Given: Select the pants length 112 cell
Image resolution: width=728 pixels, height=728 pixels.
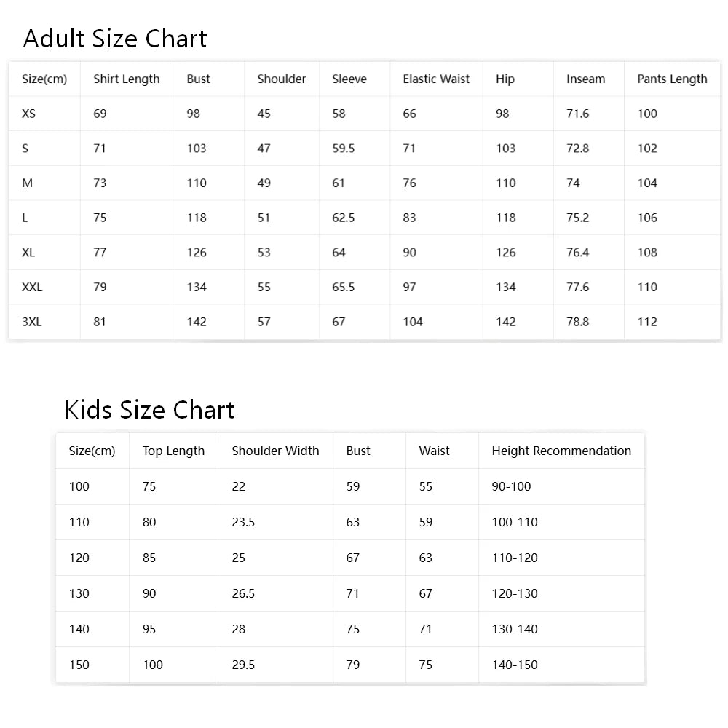Looking at the screenshot, I should pos(647,322).
